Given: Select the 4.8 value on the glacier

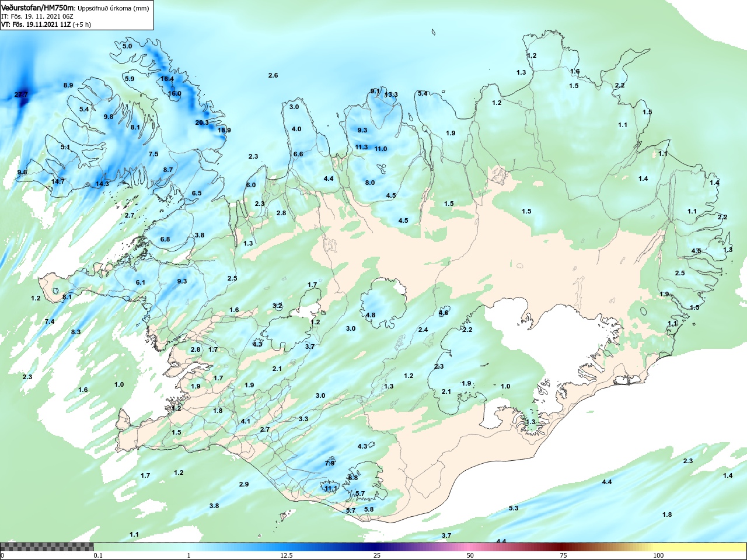Looking at the screenshot, I should 371,315.
